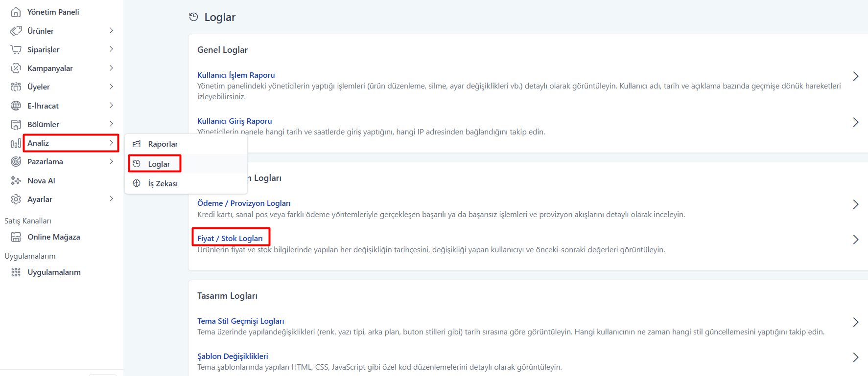Image resolution: width=868 pixels, height=376 pixels.
Task: Expand the Bölümler sidebar chevron
Action: 111,124
